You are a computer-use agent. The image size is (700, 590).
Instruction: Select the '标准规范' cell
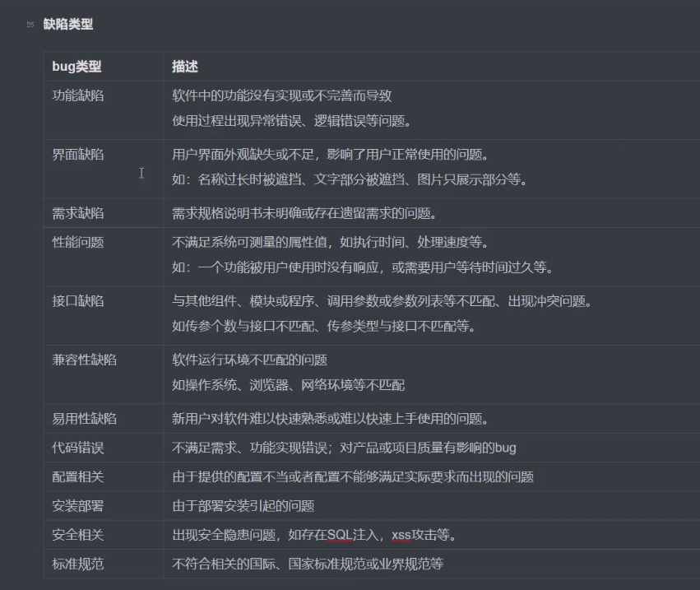[x=103, y=564]
